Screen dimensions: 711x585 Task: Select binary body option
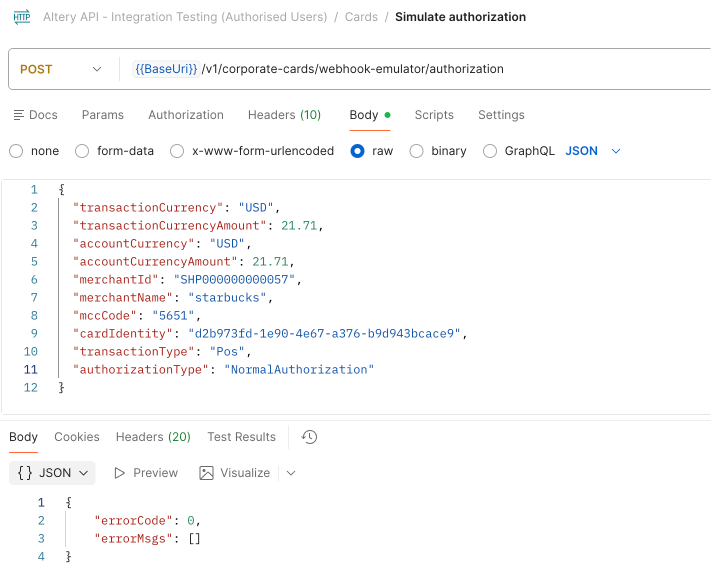(416, 151)
